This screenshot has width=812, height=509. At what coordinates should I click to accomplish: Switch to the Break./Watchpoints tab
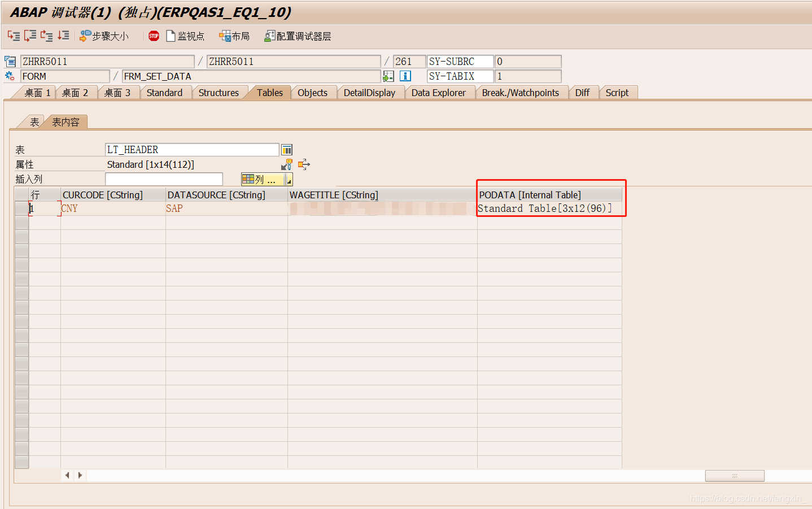pyautogui.click(x=521, y=92)
